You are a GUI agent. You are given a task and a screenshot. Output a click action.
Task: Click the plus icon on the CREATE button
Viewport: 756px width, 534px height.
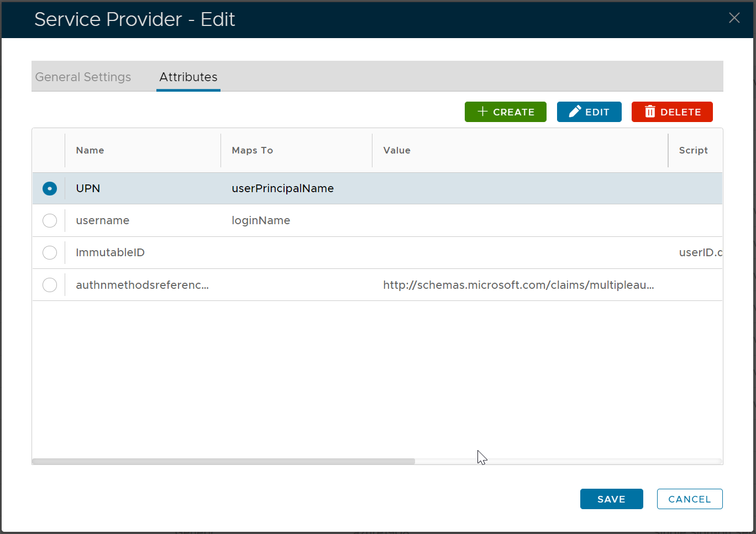482,112
